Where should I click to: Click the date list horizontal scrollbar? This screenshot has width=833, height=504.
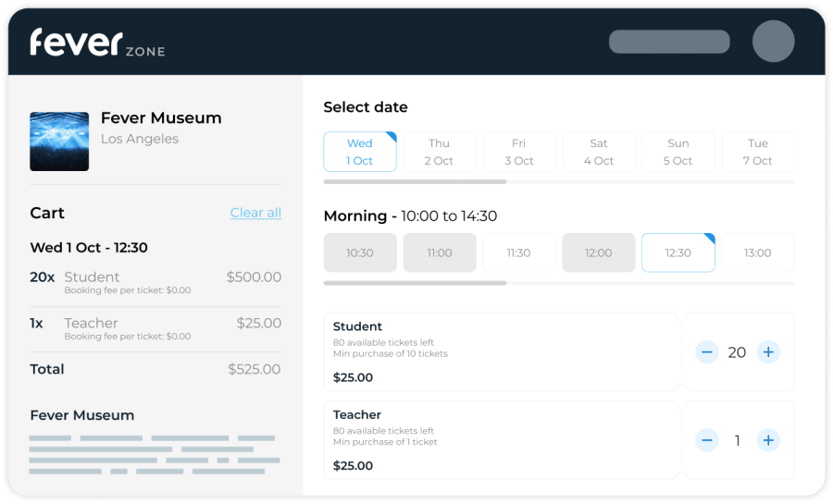[415, 181]
